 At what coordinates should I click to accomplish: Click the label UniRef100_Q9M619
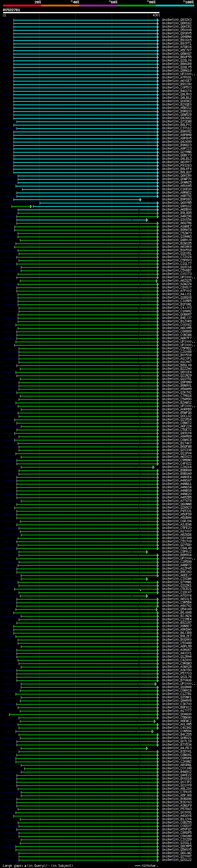click(x=177, y=71)
